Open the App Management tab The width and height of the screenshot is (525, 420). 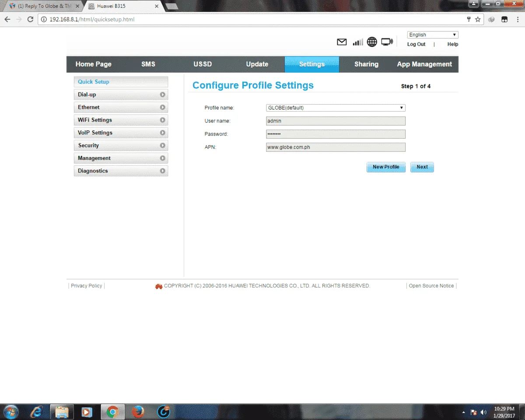424,64
